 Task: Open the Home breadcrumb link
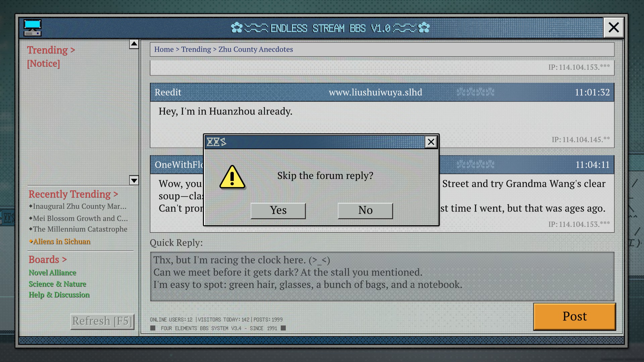pyautogui.click(x=164, y=49)
